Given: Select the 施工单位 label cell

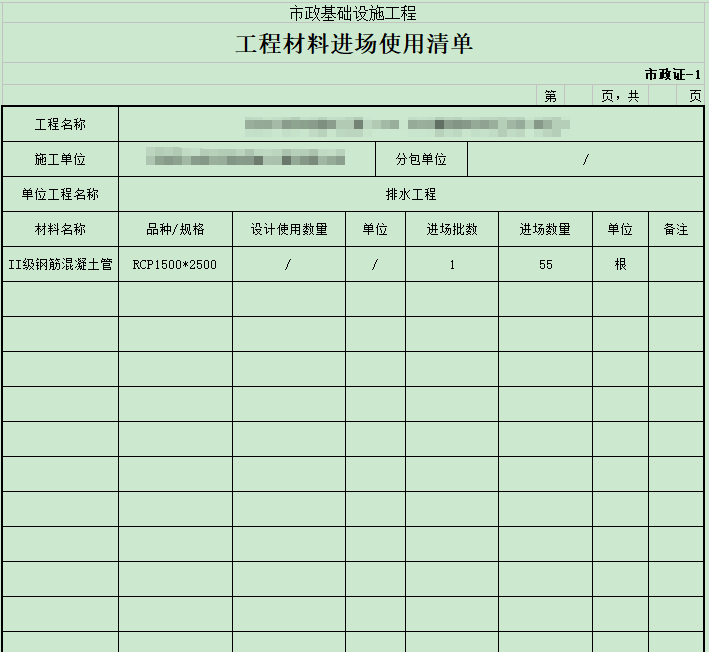Looking at the screenshot, I should (x=60, y=160).
